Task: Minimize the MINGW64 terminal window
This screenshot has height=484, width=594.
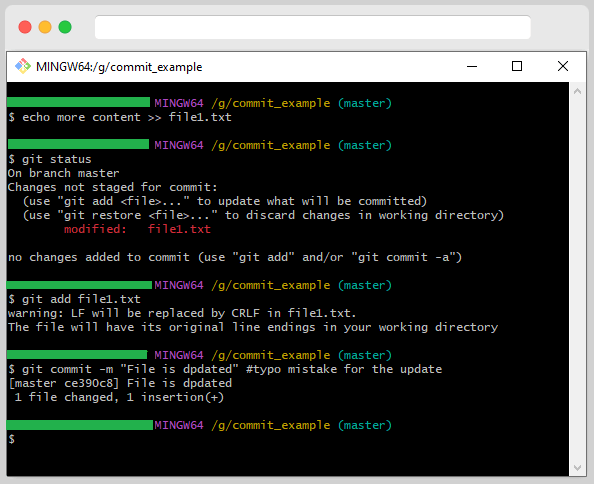Action: [472, 66]
